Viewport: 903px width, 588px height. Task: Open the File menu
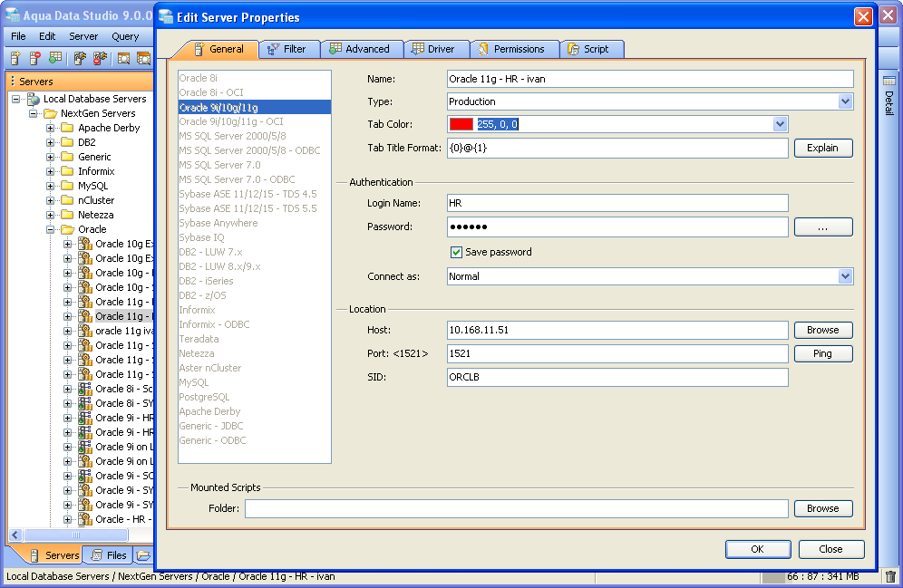[18, 36]
